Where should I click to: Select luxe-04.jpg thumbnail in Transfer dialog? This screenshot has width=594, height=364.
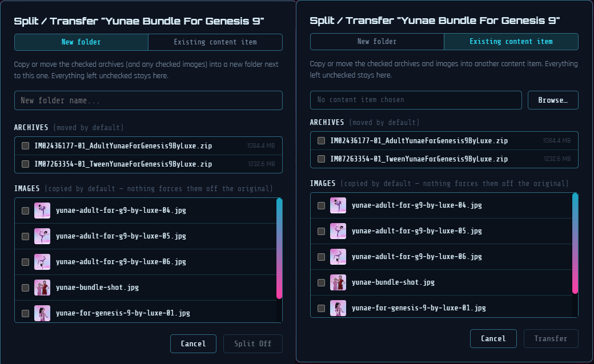click(x=338, y=205)
